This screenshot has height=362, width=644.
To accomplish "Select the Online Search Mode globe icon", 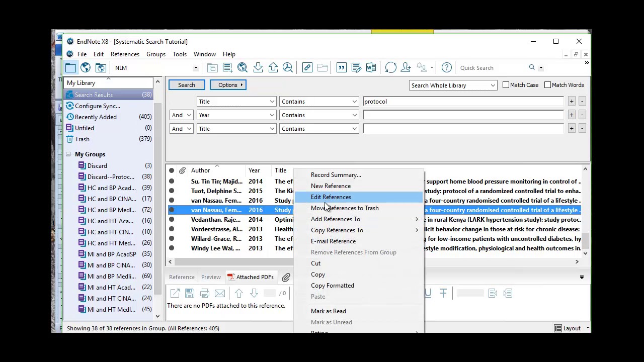I will click(x=86, y=68).
